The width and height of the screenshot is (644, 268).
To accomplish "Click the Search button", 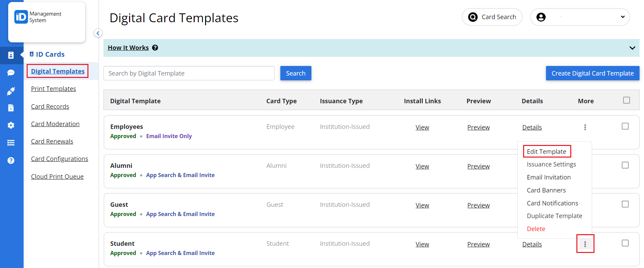I will point(296,73).
